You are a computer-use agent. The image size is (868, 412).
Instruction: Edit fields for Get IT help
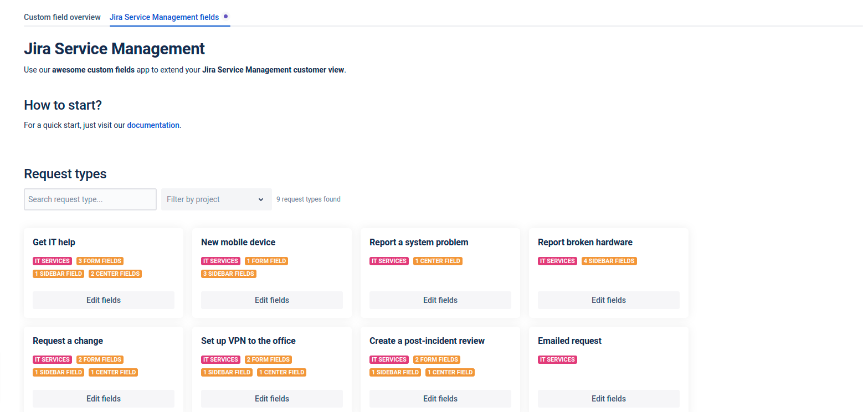point(104,300)
